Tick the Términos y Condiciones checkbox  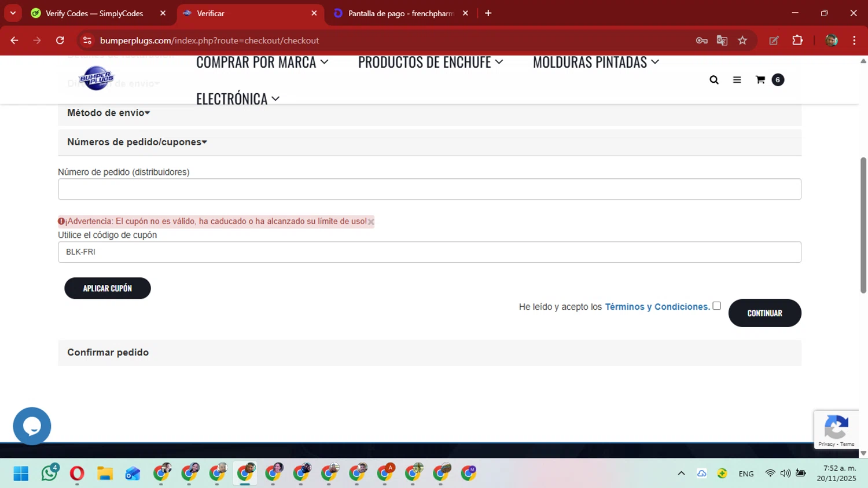pos(716,306)
